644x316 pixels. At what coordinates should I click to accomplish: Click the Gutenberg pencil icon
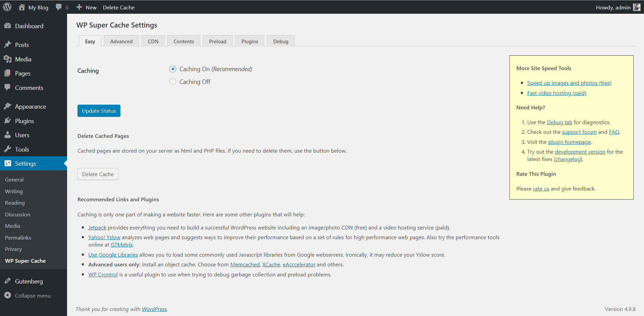point(8,281)
